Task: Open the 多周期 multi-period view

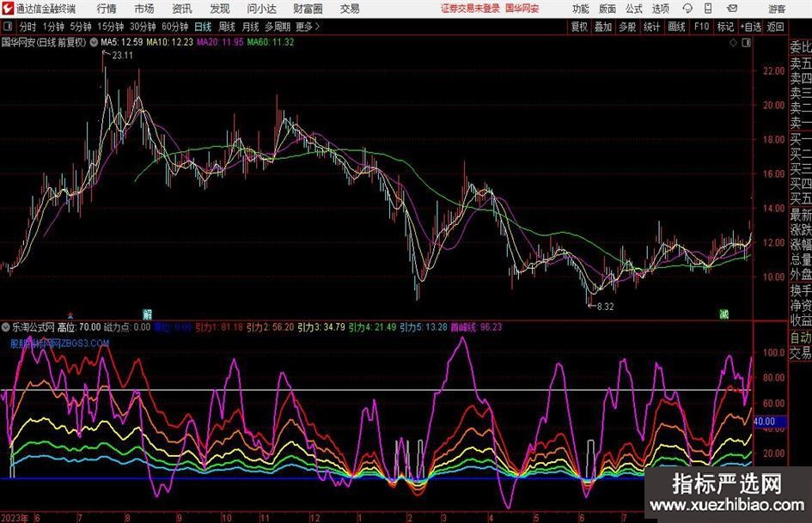Action: [x=278, y=27]
